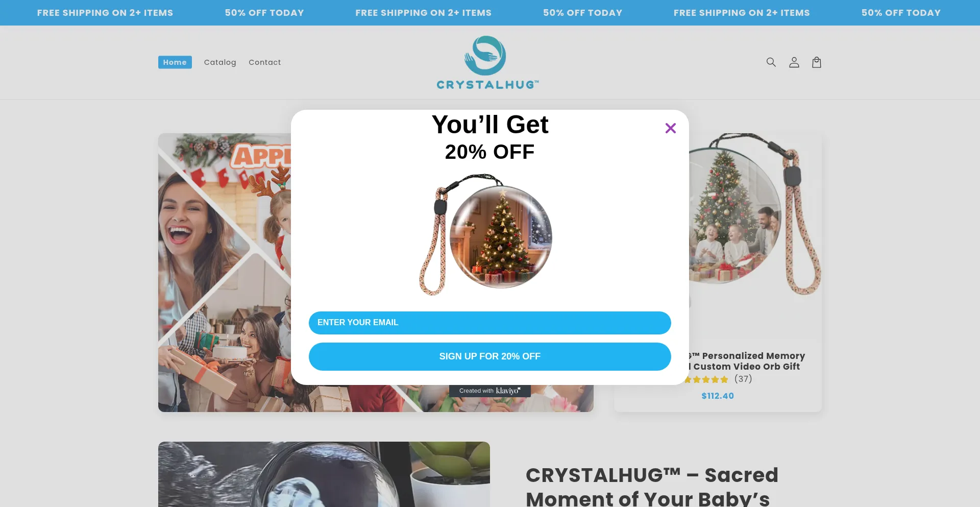Click the CrystalHug logo
Viewport: 980px width, 507px height.
click(487, 62)
